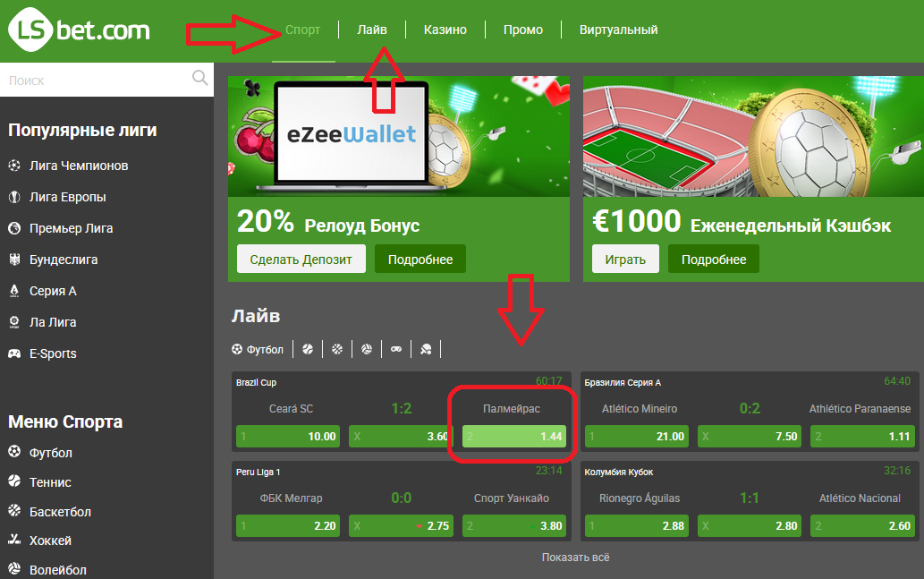Image resolution: width=924 pixels, height=579 pixels.
Task: Open the Казино tab
Action: click(x=445, y=30)
